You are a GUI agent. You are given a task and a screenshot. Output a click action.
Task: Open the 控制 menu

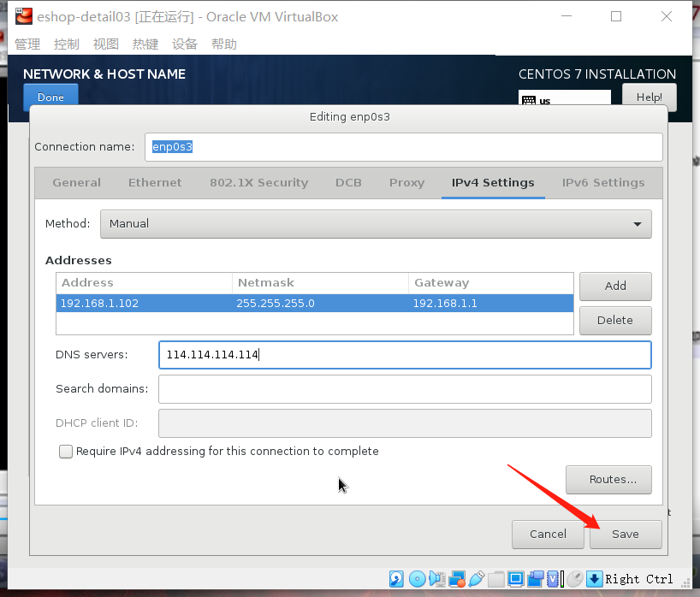pyautogui.click(x=67, y=44)
